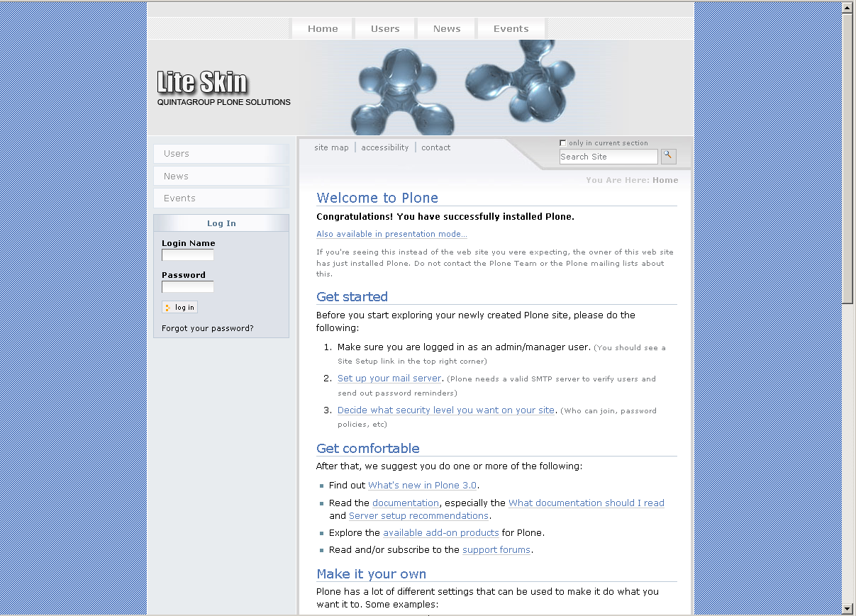Viewport: 856px width, 616px height.
Task: Click the scrollbar up arrow
Action: [847, 7]
